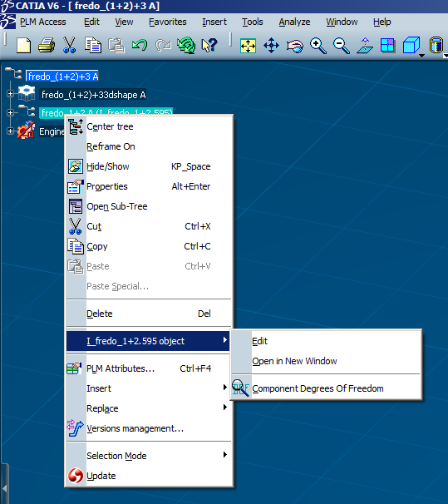Open the view cube dropdown arrow

tap(421, 56)
